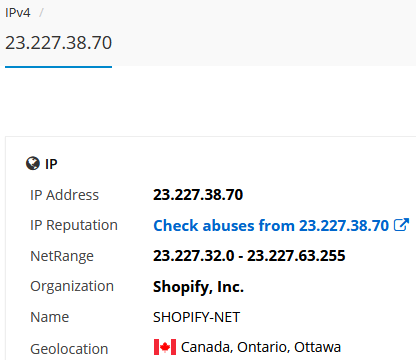Click the IP Address field label
This screenshot has width=416, height=360.
tap(65, 195)
